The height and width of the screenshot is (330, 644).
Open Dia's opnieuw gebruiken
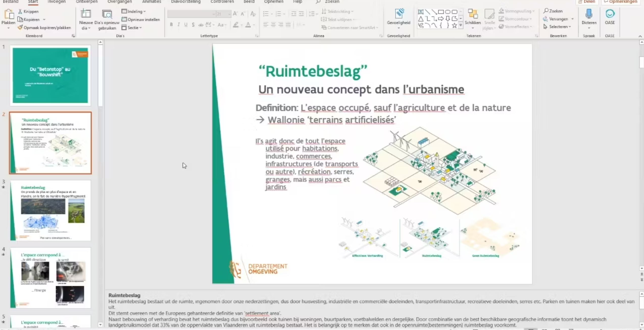click(107, 14)
